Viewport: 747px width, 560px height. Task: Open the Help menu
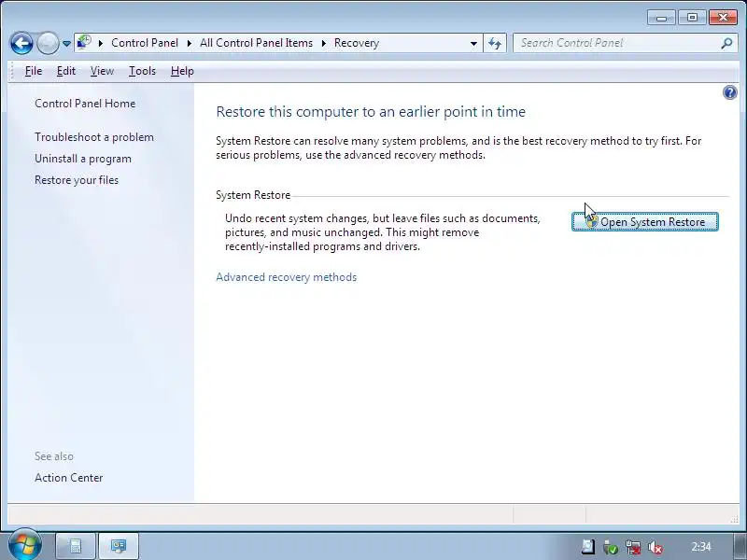point(182,71)
